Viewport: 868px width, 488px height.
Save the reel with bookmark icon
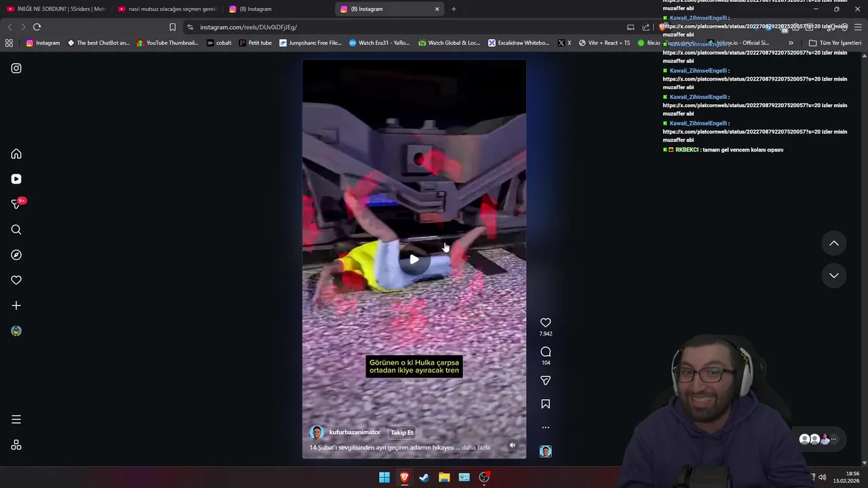[545, 404]
